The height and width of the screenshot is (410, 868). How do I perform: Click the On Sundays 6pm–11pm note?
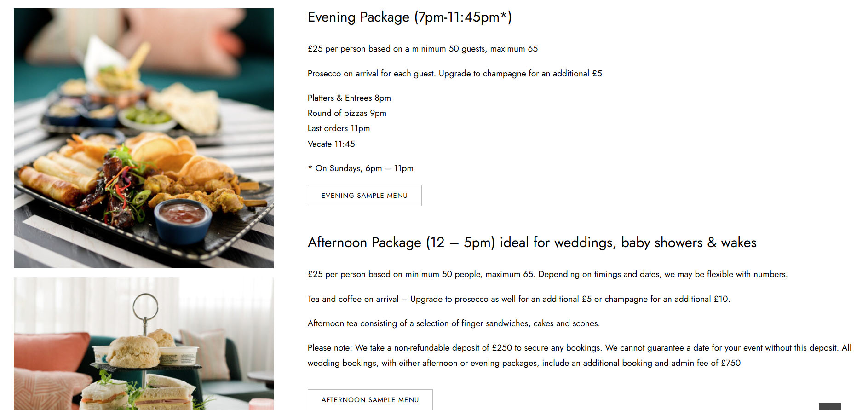(361, 168)
